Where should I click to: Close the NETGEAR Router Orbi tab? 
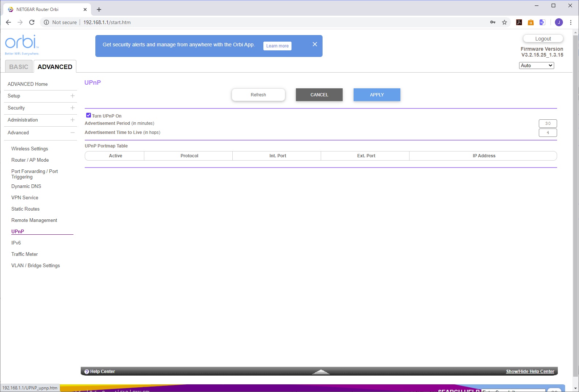(x=85, y=9)
